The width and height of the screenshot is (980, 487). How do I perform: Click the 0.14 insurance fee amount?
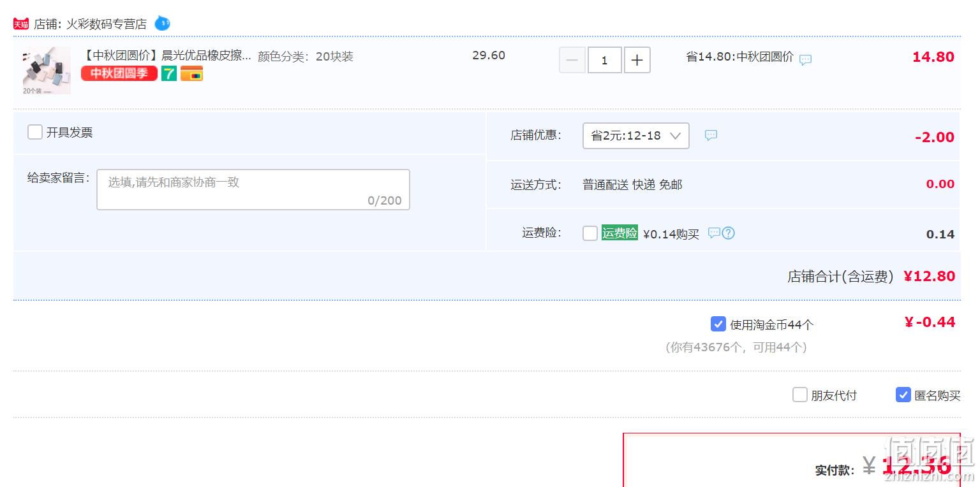(x=940, y=235)
